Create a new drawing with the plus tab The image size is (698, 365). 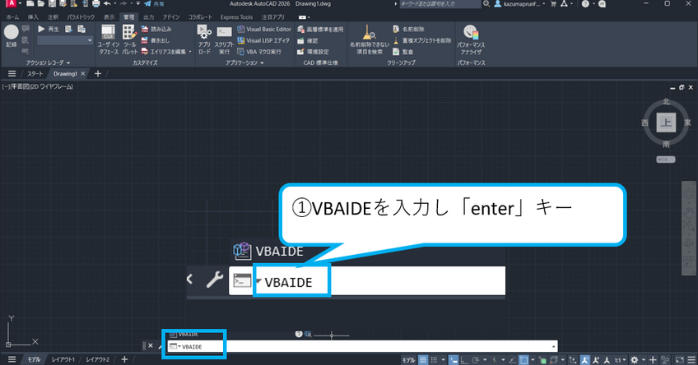pos(98,74)
